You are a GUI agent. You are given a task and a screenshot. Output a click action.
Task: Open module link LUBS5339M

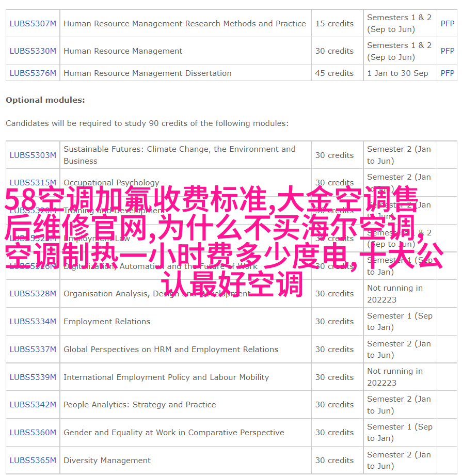[33, 377]
